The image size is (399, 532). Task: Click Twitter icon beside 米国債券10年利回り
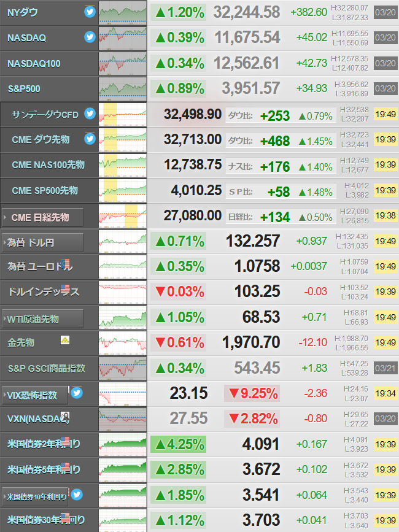tap(77, 495)
